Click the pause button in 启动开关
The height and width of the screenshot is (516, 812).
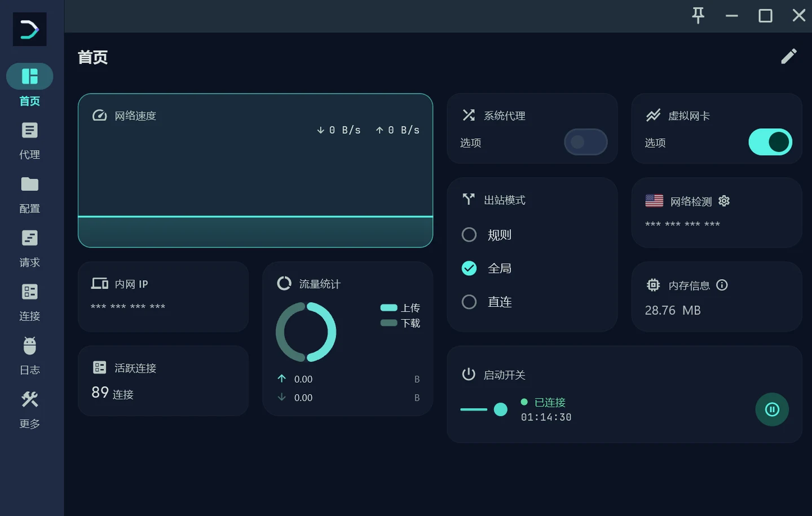(x=772, y=409)
